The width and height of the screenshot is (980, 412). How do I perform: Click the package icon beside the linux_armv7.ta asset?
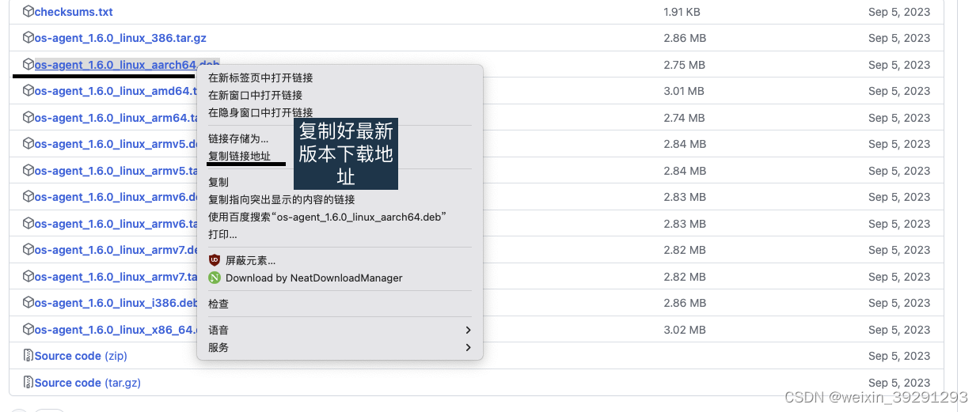click(x=28, y=277)
